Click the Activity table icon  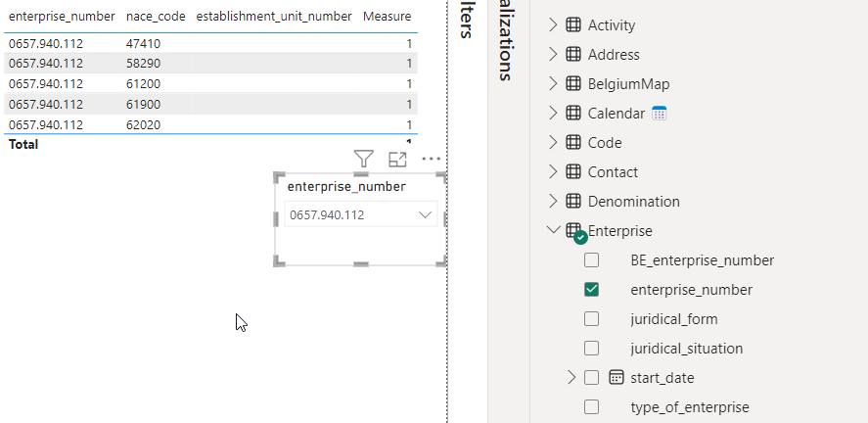[572, 24]
